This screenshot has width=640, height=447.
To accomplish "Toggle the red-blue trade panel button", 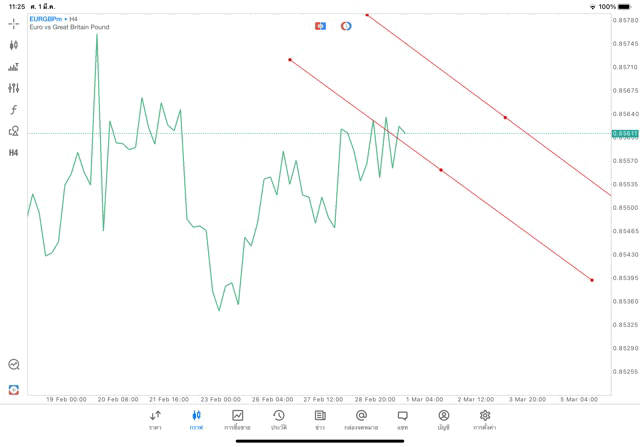I will coord(320,26).
